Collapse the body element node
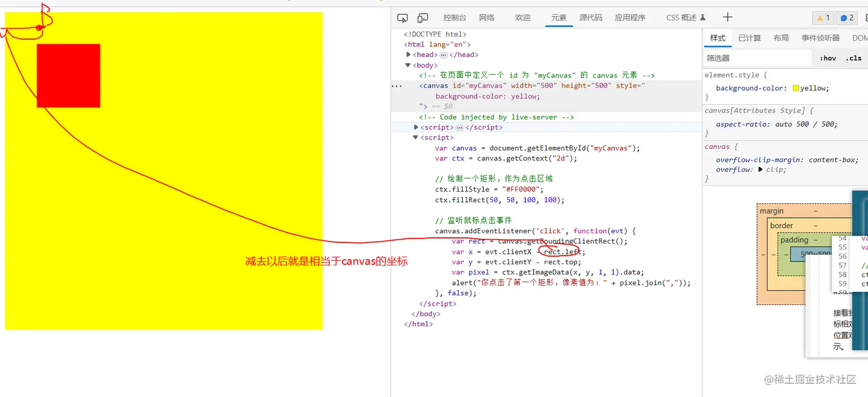868x397 pixels. coord(408,65)
